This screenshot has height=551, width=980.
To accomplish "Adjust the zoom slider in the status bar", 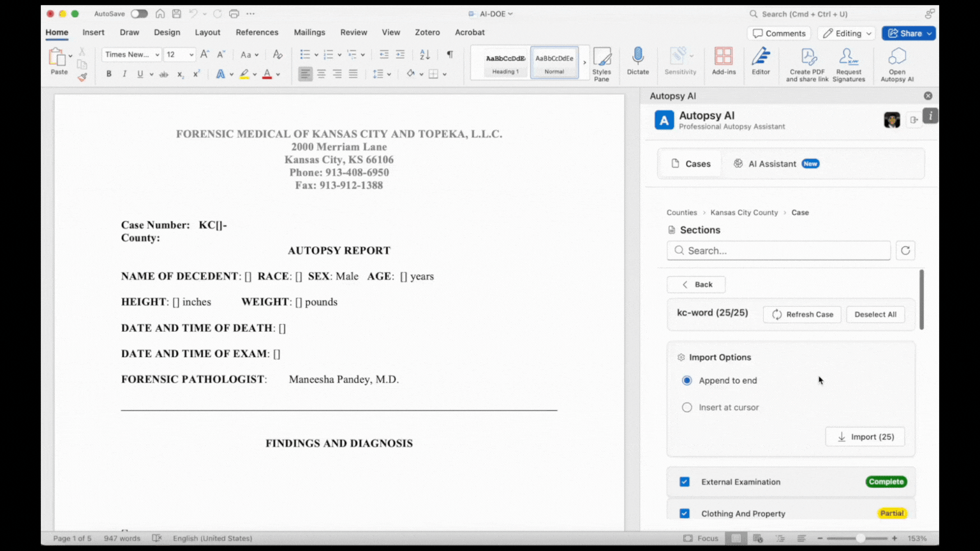I will click(861, 538).
